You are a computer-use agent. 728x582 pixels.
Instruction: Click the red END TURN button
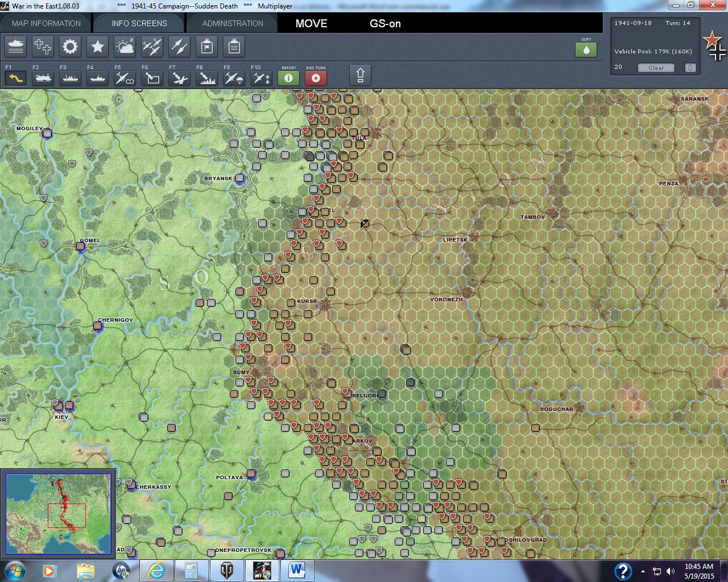point(316,78)
